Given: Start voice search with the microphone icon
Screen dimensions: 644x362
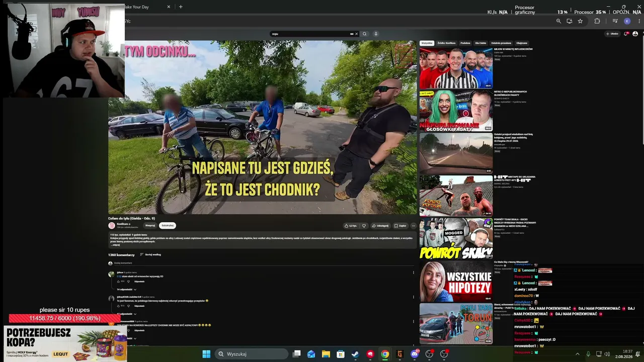Looking at the screenshot, I should point(376,34).
